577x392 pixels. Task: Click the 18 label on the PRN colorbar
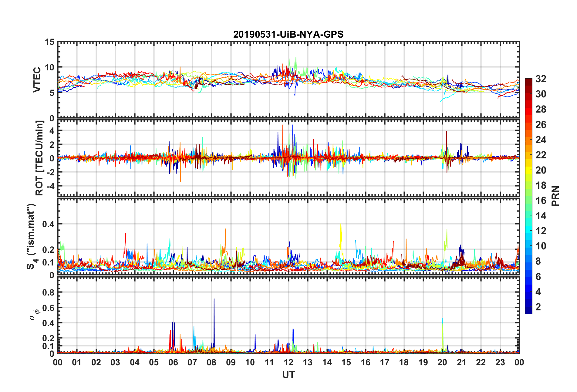[541, 185]
